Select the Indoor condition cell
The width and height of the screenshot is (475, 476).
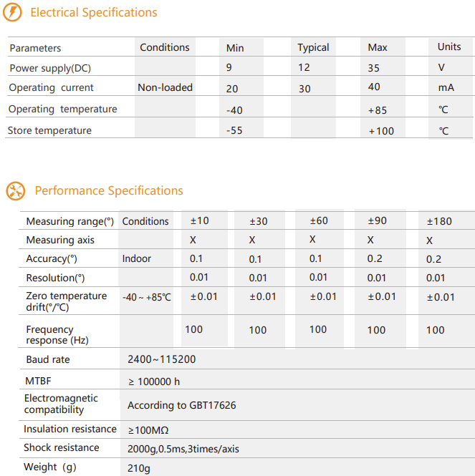click(x=136, y=258)
